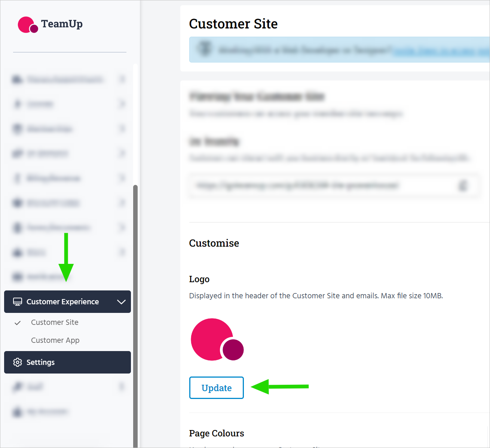Open the Customer App submenu item
This screenshot has width=490, height=448.
[x=55, y=340]
